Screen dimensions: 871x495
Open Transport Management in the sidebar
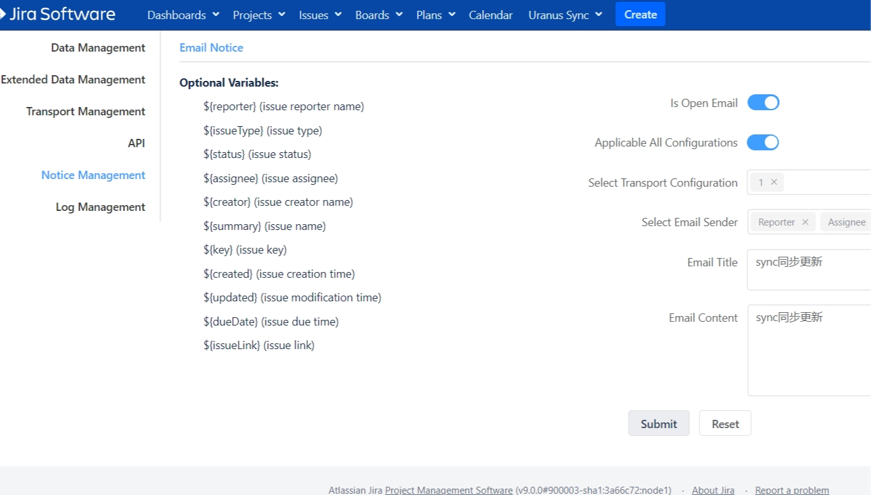(x=86, y=111)
